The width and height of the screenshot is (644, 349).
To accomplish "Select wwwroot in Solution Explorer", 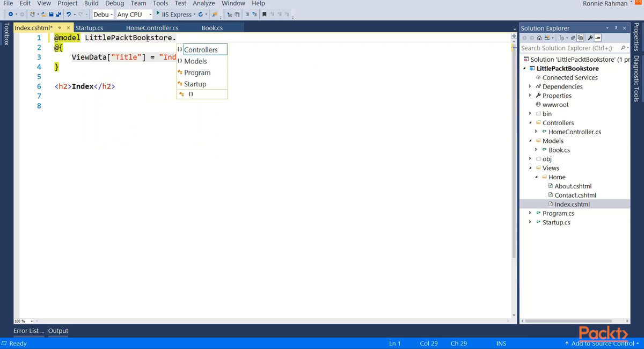I will (555, 105).
